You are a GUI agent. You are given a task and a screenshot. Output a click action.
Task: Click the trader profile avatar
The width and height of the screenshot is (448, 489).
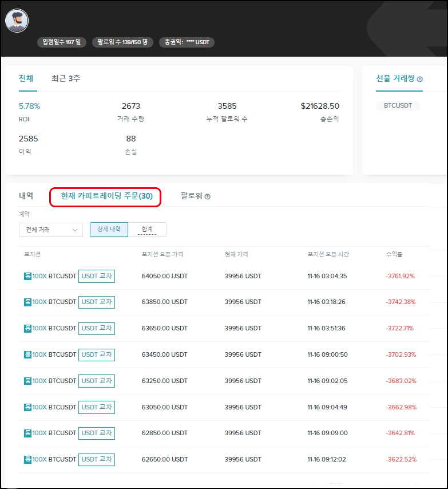point(17,21)
